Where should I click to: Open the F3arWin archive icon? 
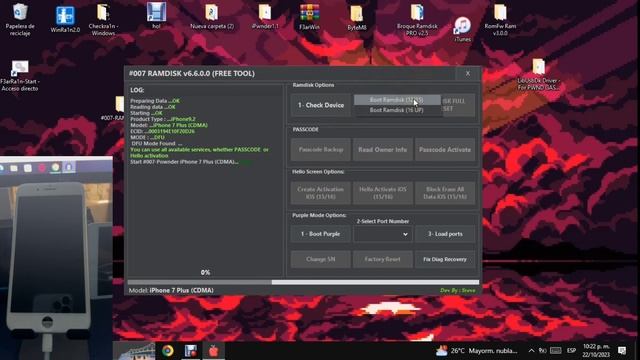(x=309, y=17)
